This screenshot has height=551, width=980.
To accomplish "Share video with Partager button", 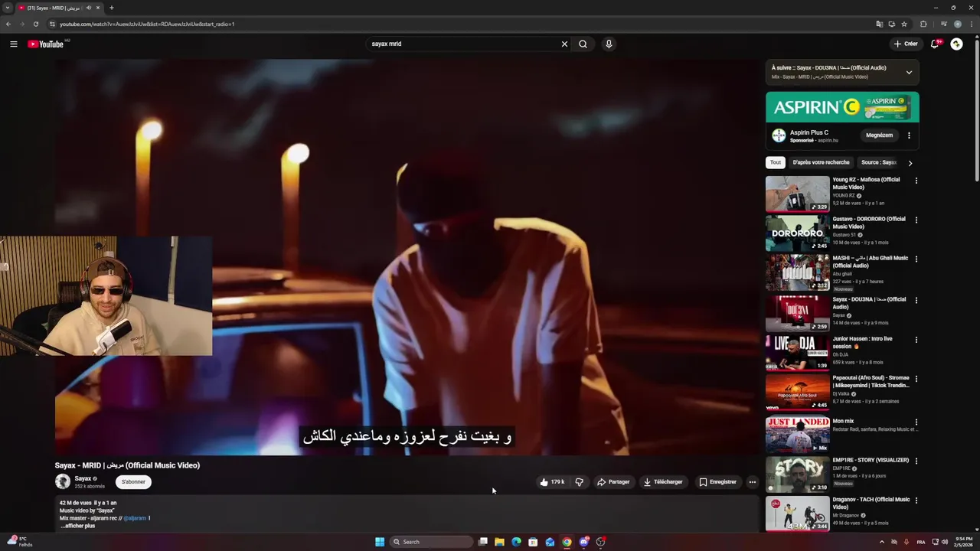I will pos(613,482).
